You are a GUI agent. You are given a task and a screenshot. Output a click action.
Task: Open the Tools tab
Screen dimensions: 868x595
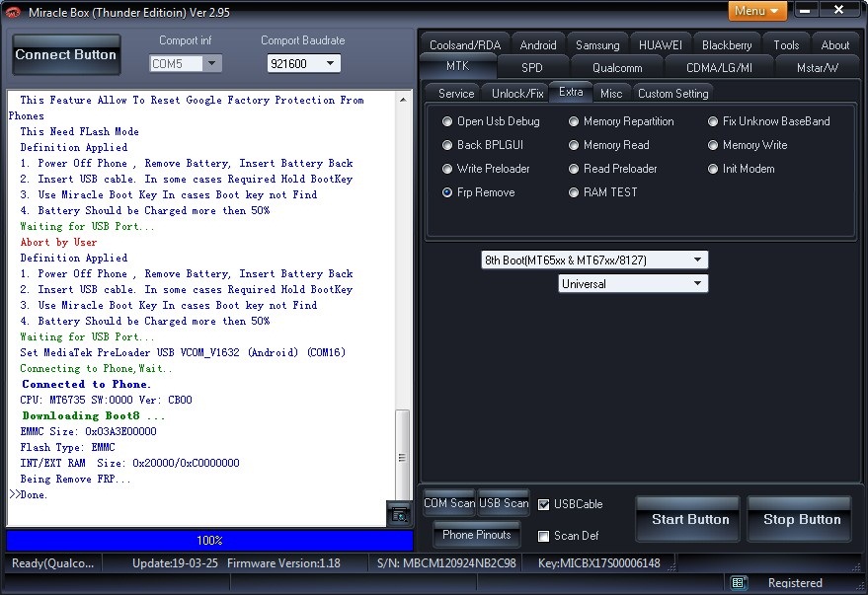coord(786,44)
